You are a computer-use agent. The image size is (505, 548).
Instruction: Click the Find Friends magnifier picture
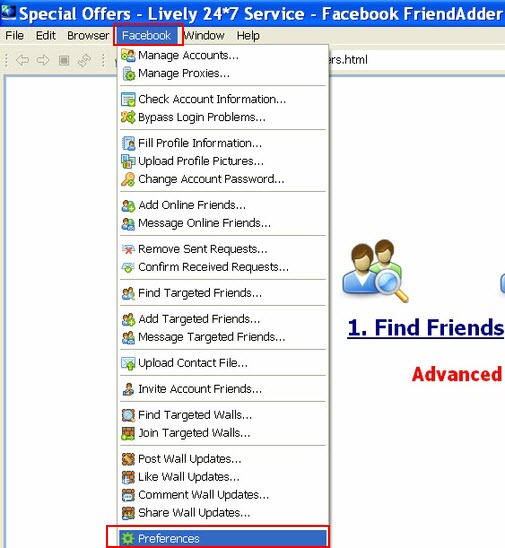click(x=376, y=271)
